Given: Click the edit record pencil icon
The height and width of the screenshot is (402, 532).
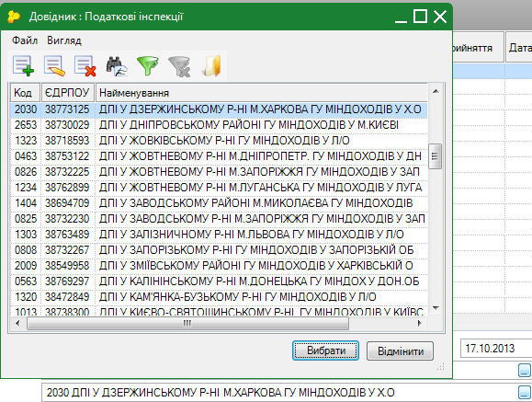Looking at the screenshot, I should [54, 65].
